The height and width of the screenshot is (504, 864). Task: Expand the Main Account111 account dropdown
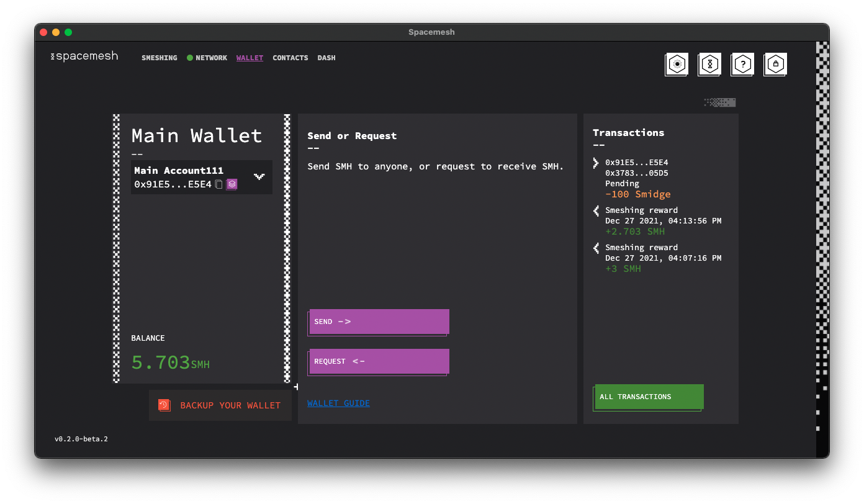coord(259,177)
